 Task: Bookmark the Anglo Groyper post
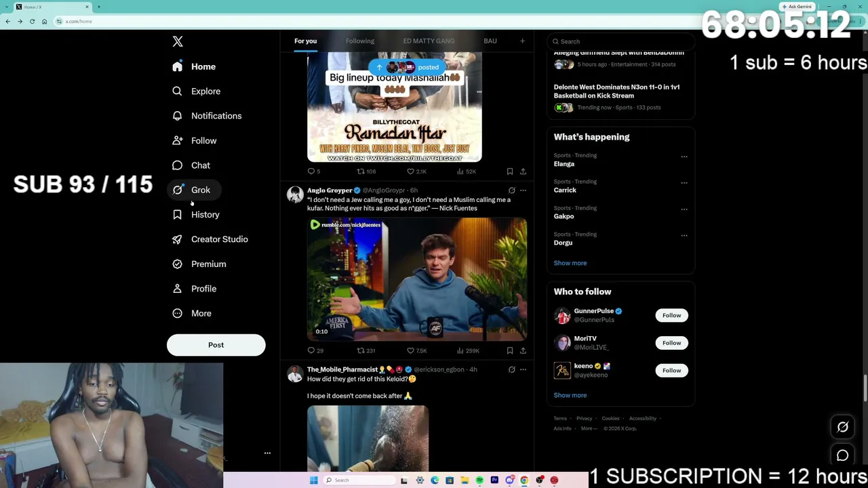point(510,350)
